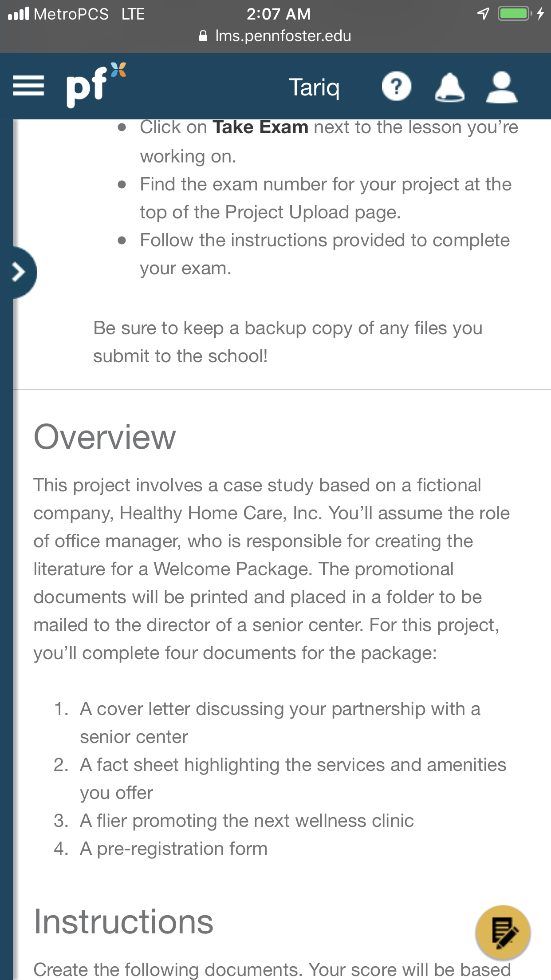Tap the Overview section heading
The width and height of the screenshot is (551, 980).
105,437
